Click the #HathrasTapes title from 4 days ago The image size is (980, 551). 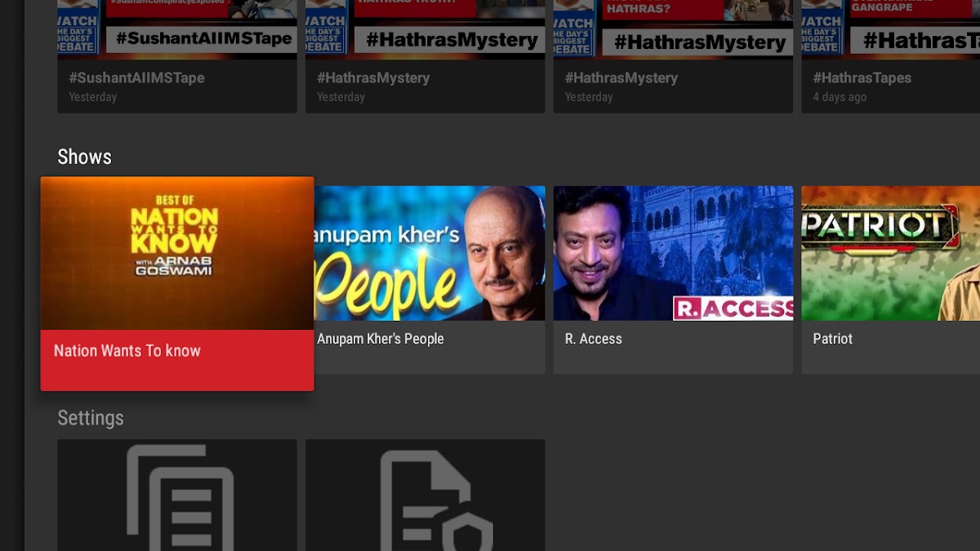pos(862,78)
